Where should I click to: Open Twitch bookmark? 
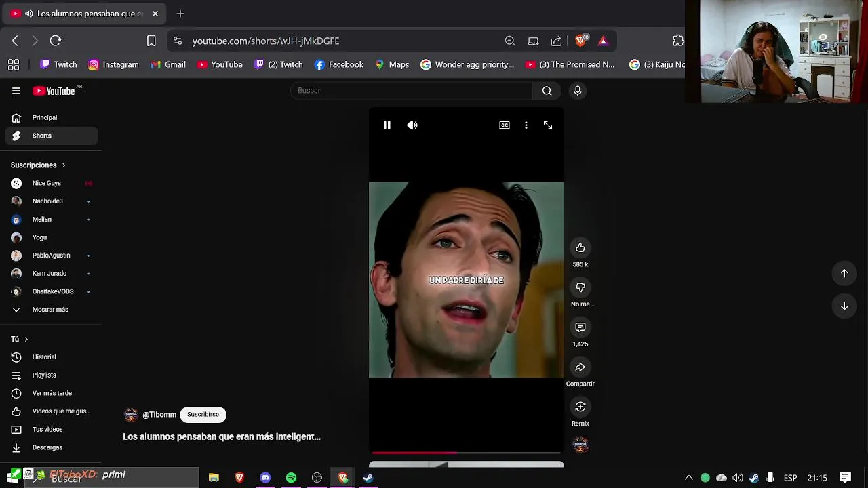pyautogui.click(x=58, y=64)
